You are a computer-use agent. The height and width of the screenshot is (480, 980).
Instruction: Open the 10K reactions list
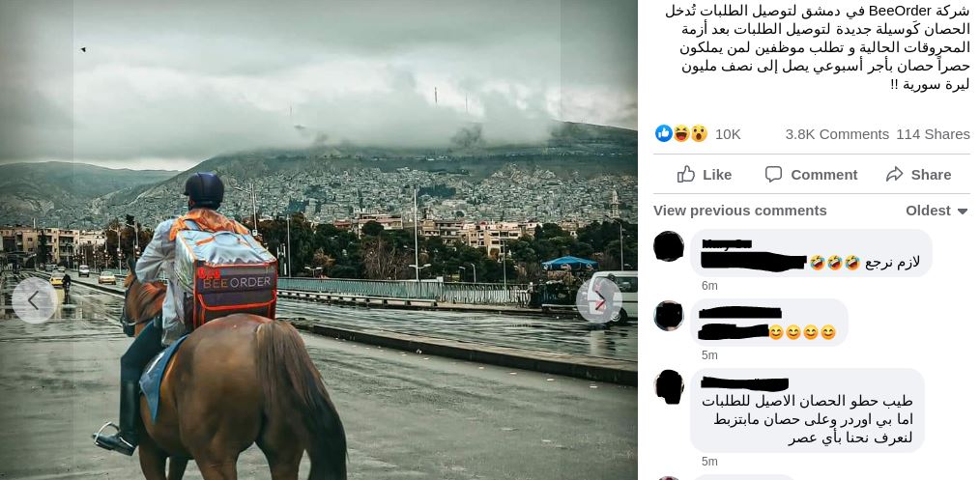(728, 134)
